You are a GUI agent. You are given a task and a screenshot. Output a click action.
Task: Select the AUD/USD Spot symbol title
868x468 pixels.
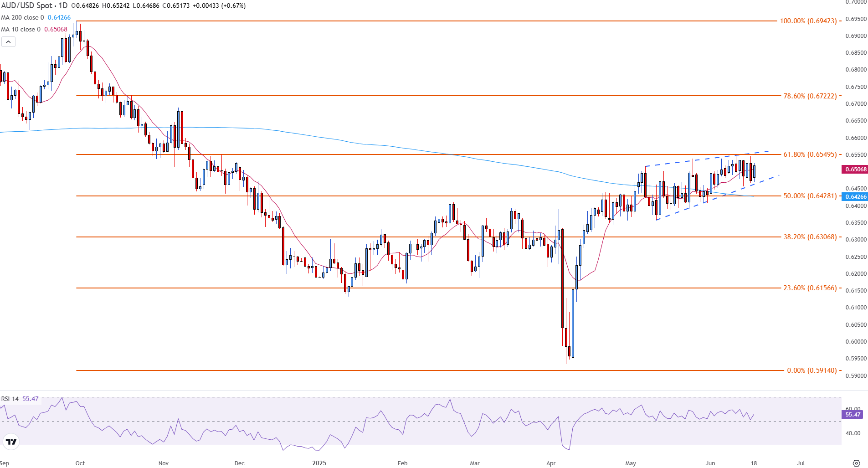tap(34, 5)
